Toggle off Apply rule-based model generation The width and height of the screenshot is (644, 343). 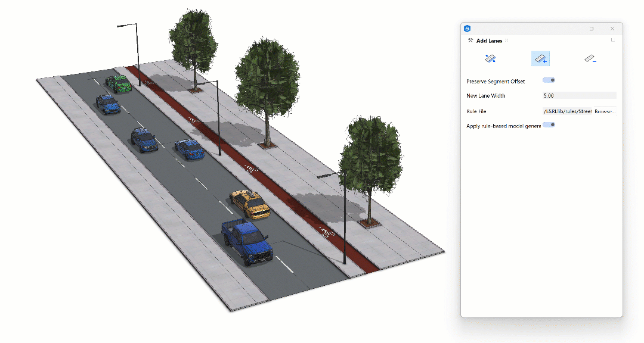click(548, 125)
